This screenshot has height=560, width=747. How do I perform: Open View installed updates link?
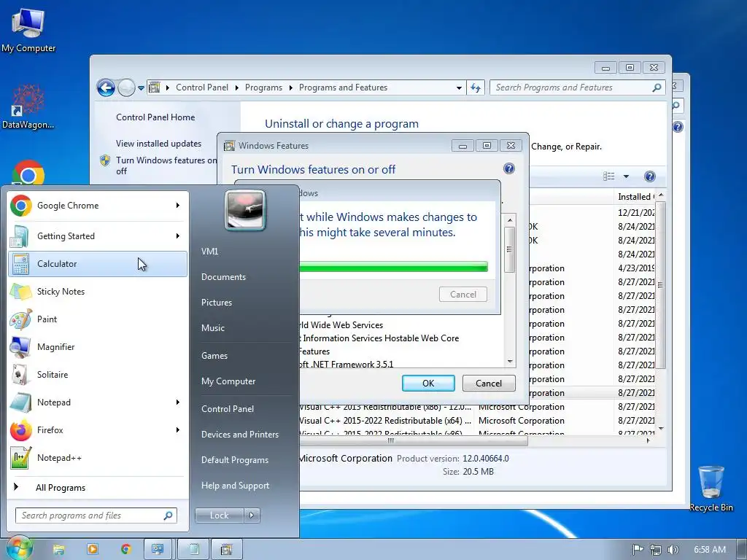click(158, 144)
